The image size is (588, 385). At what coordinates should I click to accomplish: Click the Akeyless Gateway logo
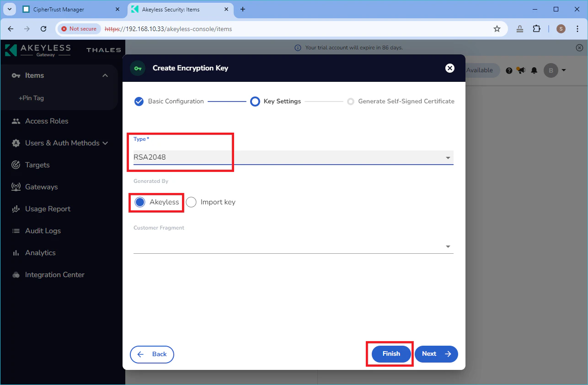coord(38,50)
